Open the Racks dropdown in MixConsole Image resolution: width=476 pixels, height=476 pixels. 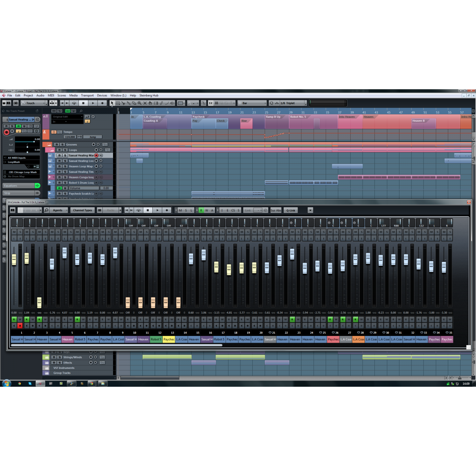tap(111, 210)
